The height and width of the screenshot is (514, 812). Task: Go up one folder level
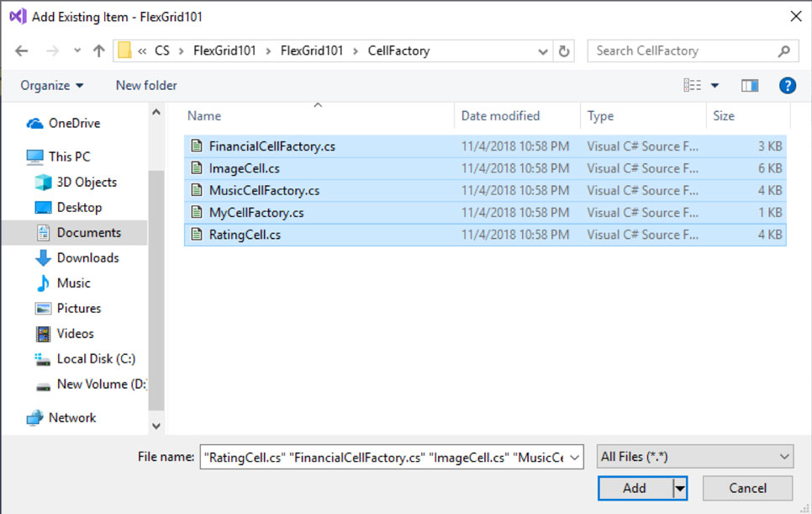[98, 50]
